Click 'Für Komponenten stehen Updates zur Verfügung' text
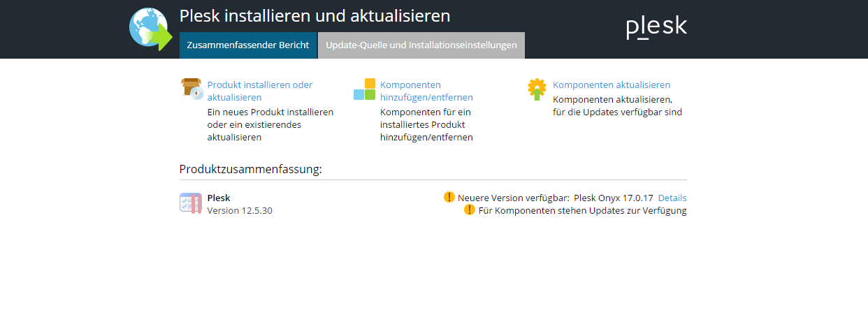Screen dimensions: 868x315 [x=583, y=210]
